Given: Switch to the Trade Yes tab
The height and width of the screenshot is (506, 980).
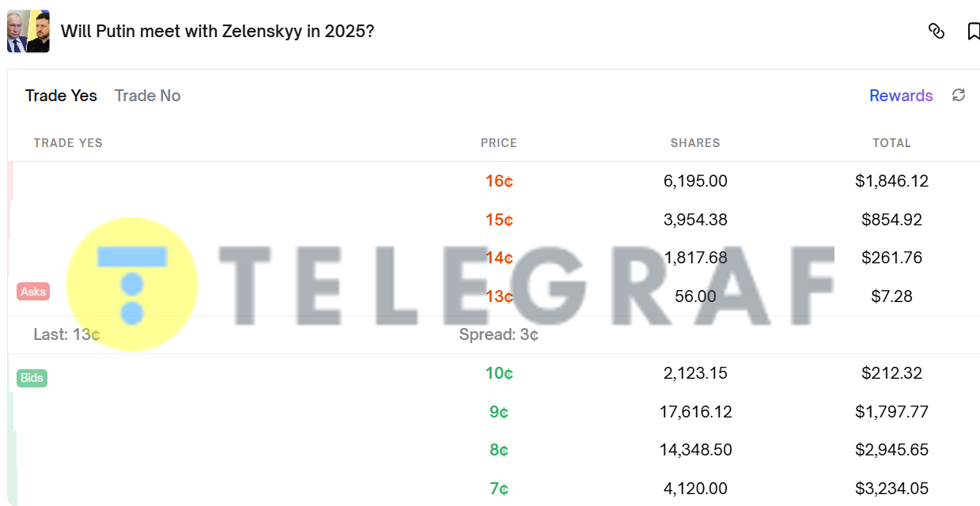Looking at the screenshot, I should [x=61, y=96].
